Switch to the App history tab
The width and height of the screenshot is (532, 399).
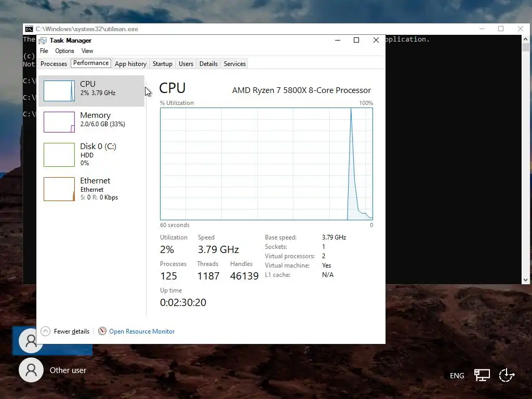tap(130, 64)
